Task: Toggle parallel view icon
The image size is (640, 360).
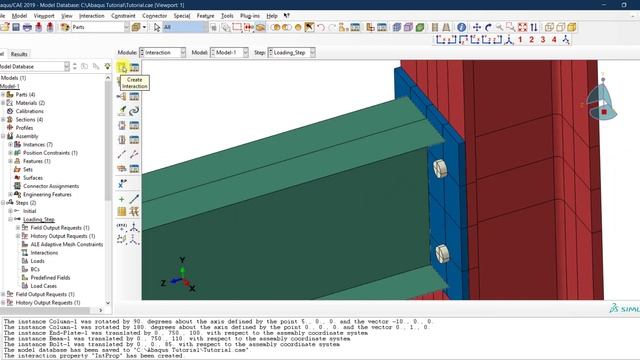Action: 435,27
